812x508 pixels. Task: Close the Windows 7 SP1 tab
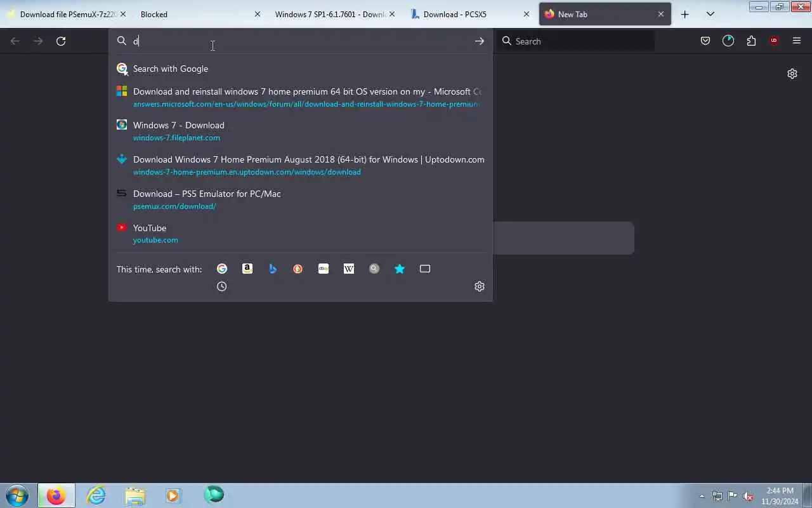pyautogui.click(x=392, y=14)
